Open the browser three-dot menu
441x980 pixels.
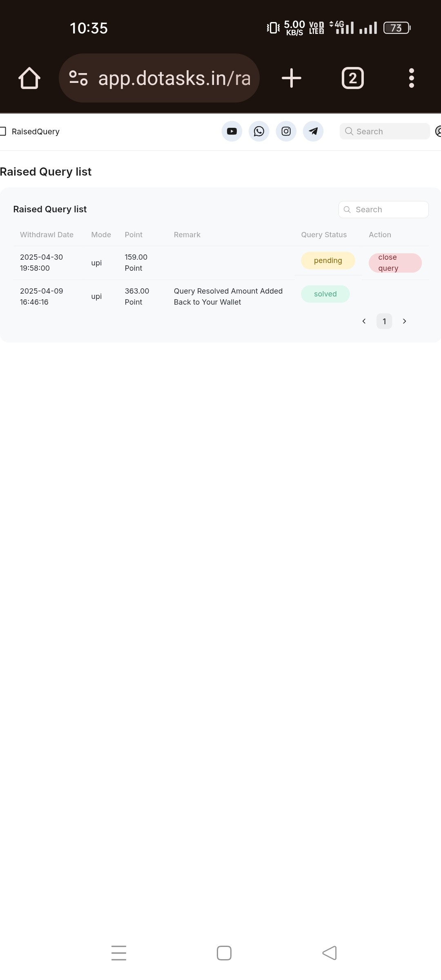pyautogui.click(x=412, y=78)
